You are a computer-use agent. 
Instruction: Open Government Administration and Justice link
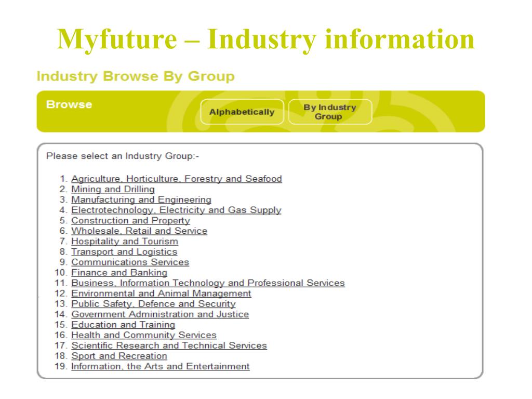[x=160, y=314]
